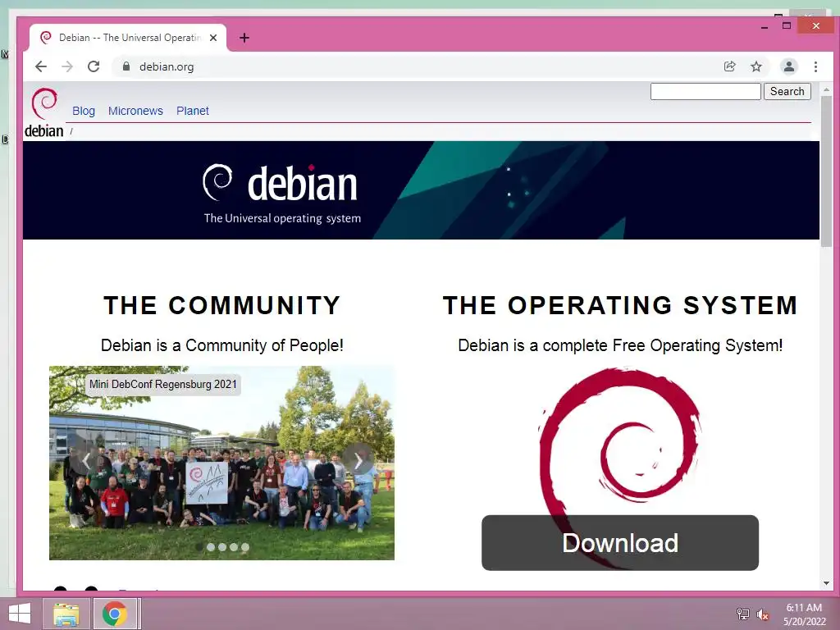This screenshot has width=840, height=630.
Task: Maximize the Chrome window
Action: (787, 25)
